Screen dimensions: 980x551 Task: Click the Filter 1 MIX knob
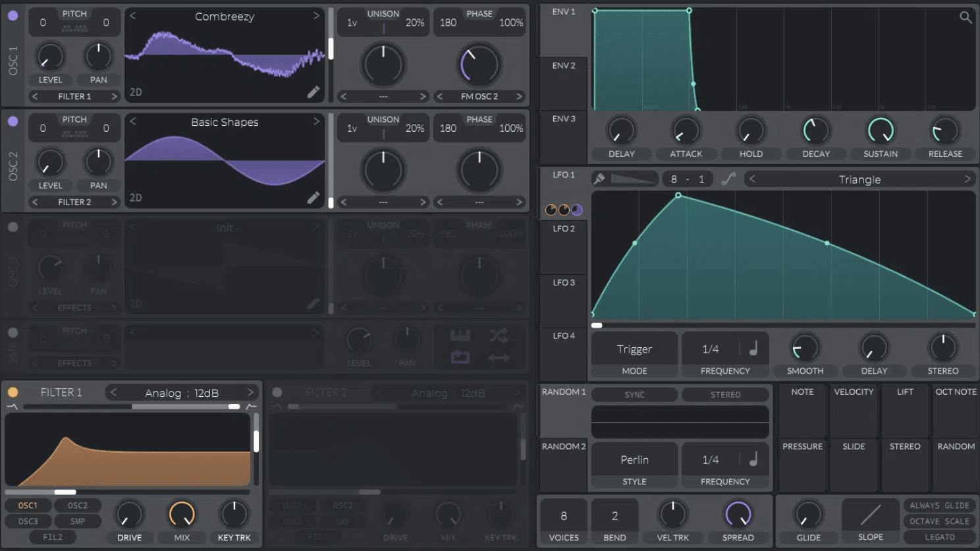click(x=182, y=515)
